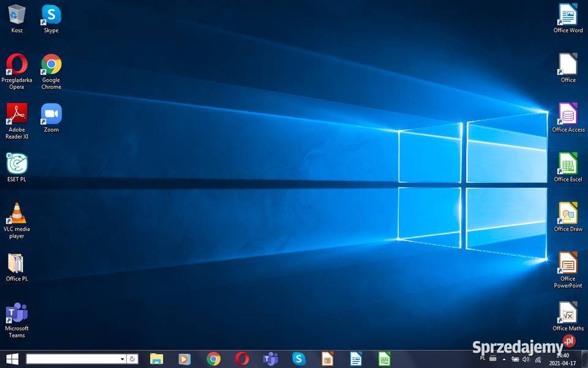Viewport: 588px width, 368px height.
Task: Open the Impress presentation taskbar icon
Action: (x=327, y=359)
